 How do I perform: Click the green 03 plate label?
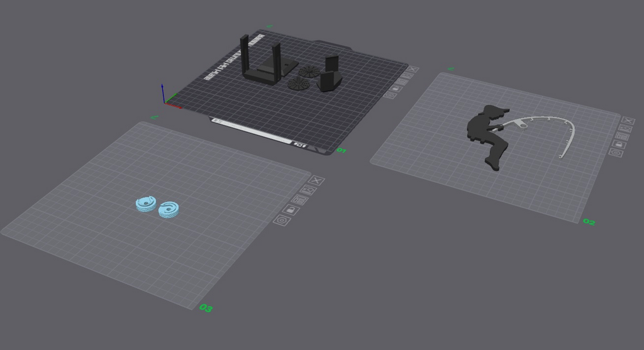206,308
